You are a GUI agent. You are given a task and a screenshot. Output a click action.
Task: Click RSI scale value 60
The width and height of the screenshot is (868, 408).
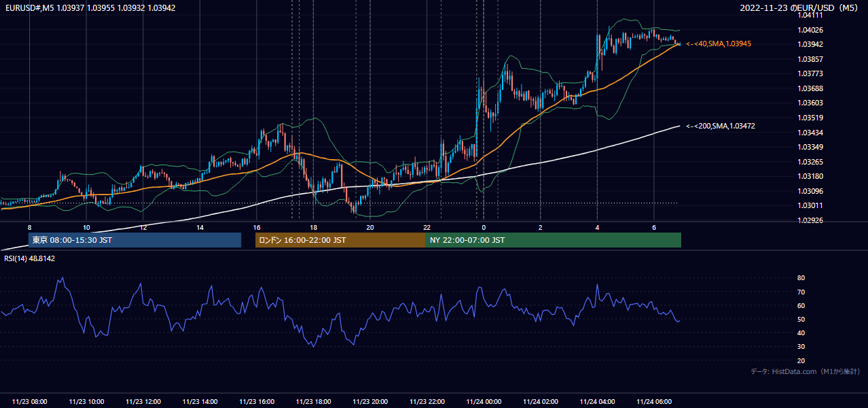coord(801,305)
